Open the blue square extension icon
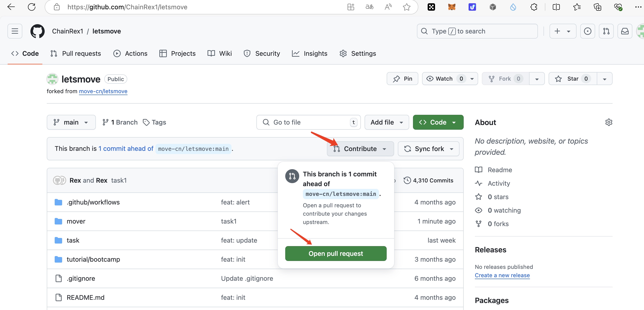 (472, 7)
